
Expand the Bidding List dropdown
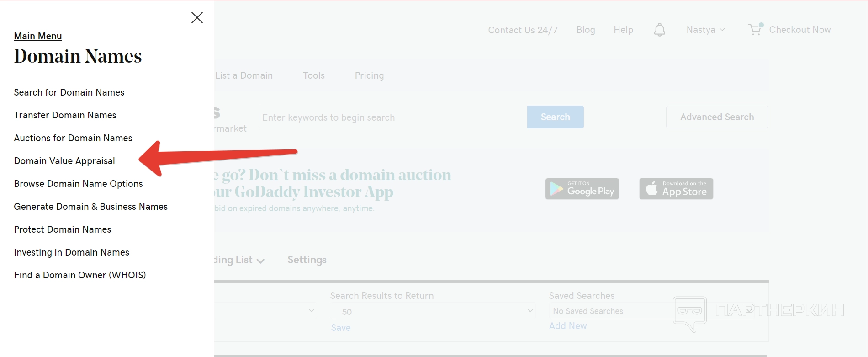click(x=239, y=260)
